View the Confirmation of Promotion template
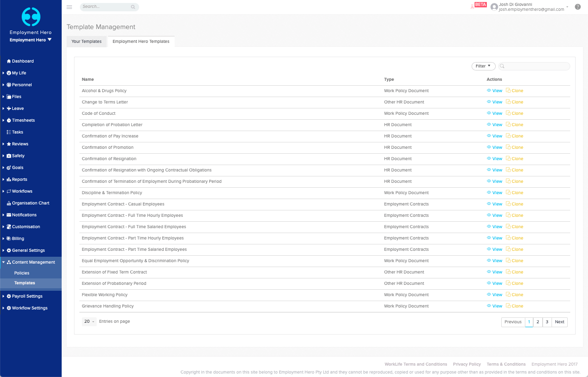This screenshot has width=588, height=377. coord(494,147)
